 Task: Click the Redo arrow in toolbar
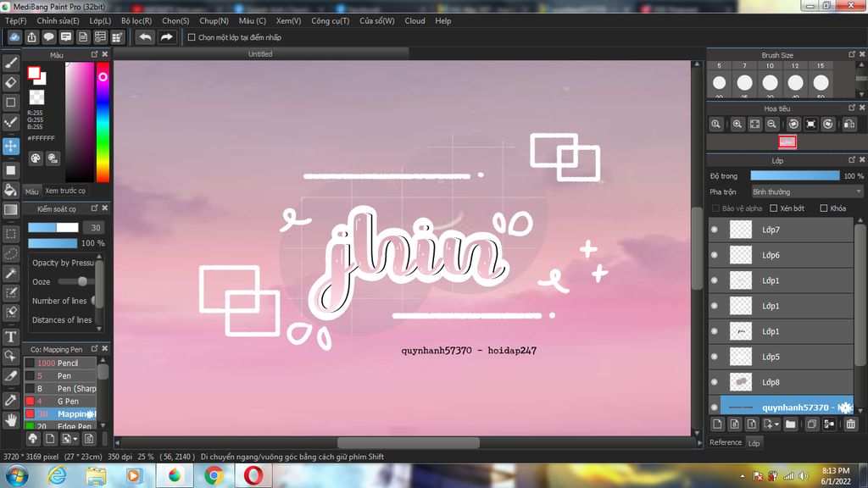pyautogui.click(x=166, y=37)
